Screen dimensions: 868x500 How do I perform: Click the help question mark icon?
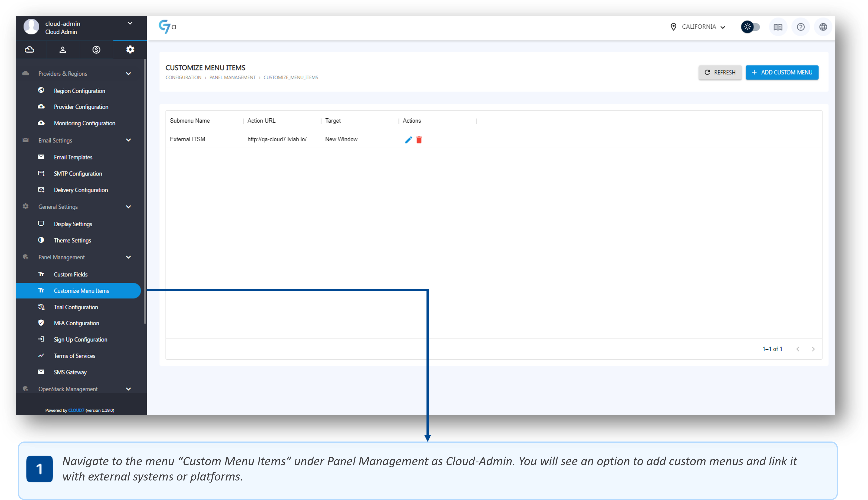(801, 27)
